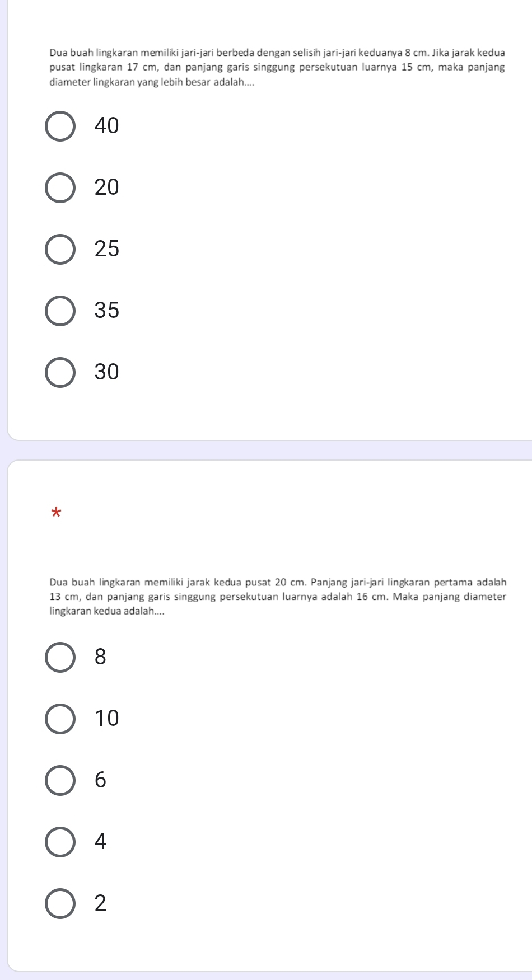Click the '30' answer label text
This screenshot has width=532, height=980.
tap(107, 372)
